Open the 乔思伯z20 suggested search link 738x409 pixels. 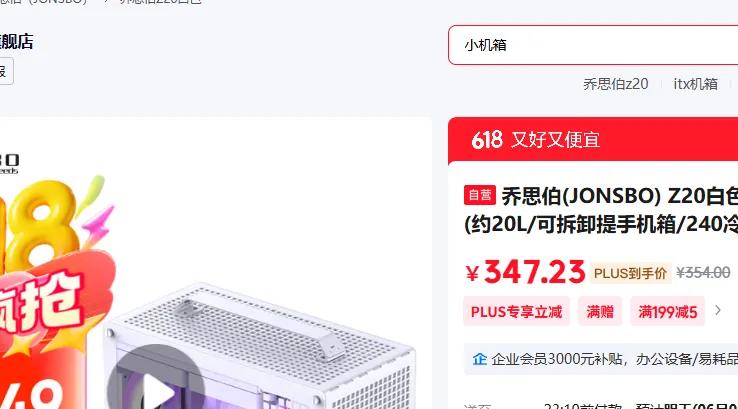(616, 84)
